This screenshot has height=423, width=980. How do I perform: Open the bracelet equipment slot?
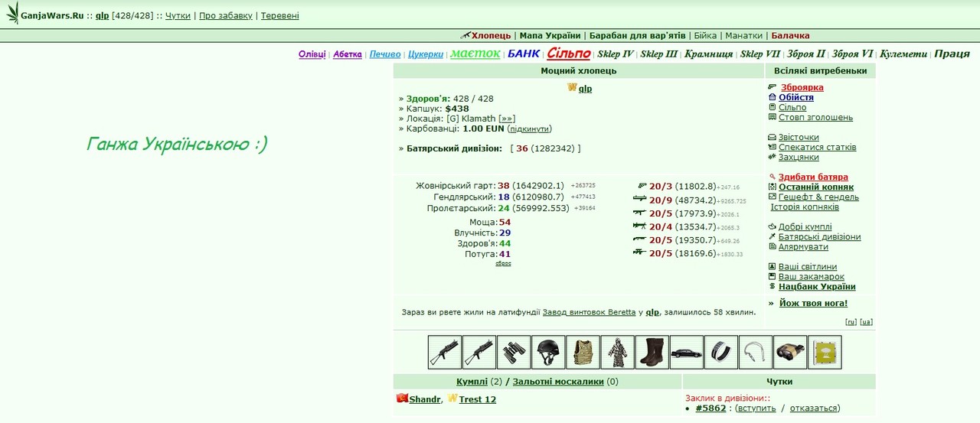pyautogui.click(x=721, y=352)
